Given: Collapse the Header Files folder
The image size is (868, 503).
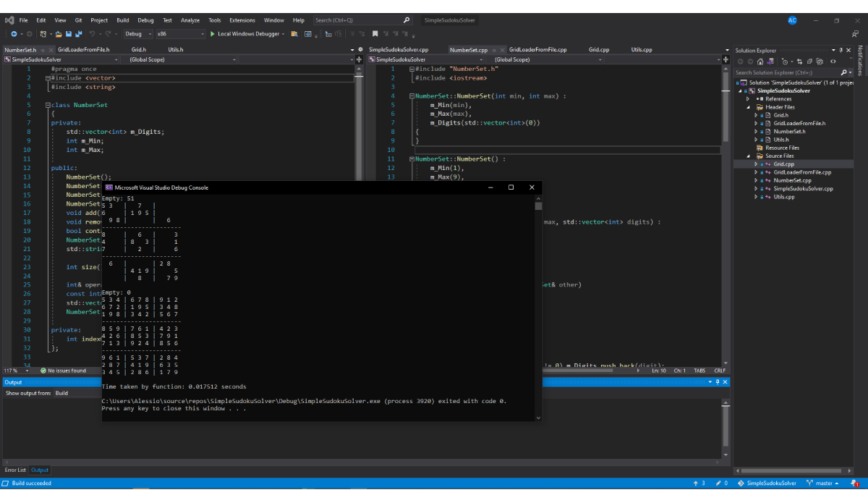Looking at the screenshot, I should tap(749, 107).
